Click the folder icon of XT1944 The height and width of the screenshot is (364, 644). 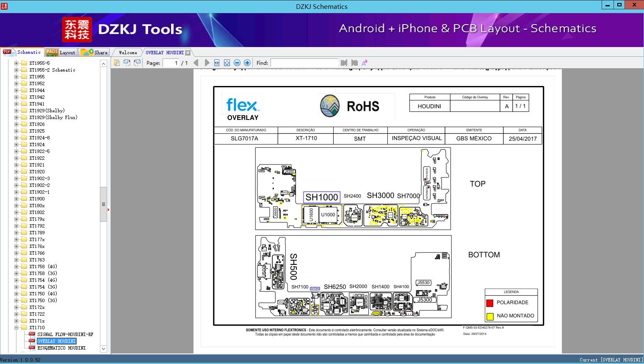pos(24,90)
